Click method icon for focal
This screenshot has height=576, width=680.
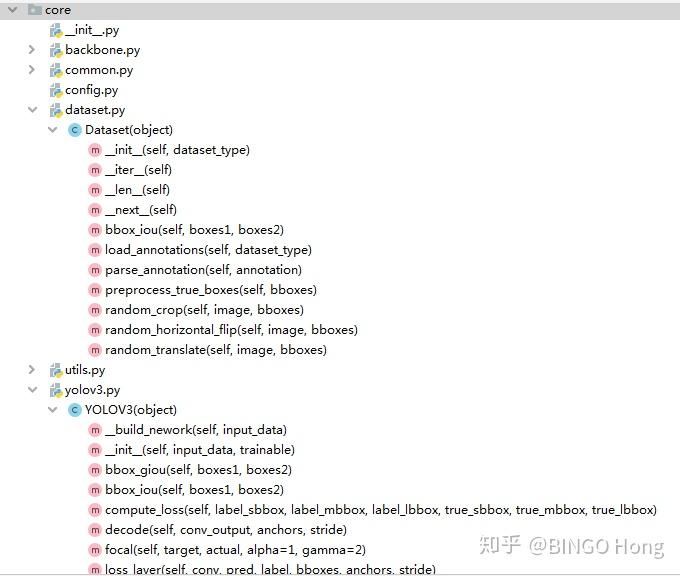[95, 550]
